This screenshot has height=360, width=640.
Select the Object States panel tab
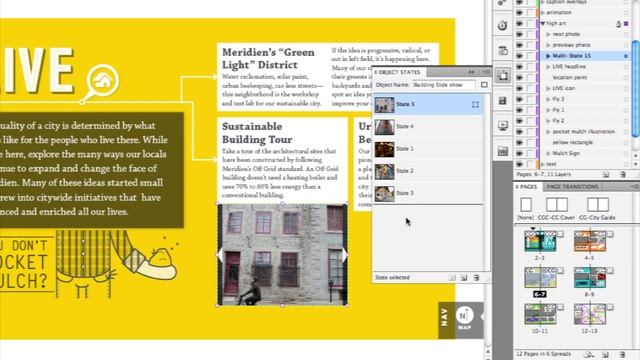point(398,72)
